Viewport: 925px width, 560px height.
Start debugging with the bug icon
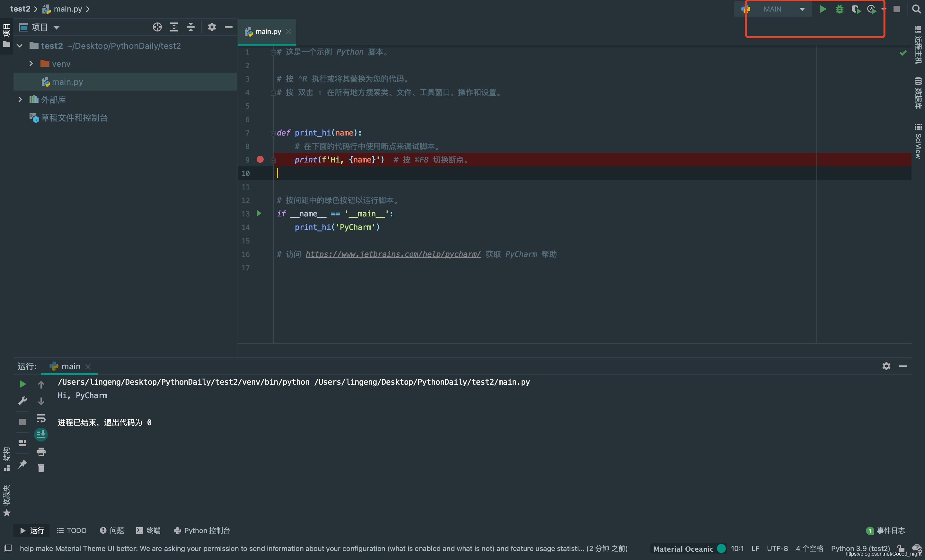[x=840, y=9]
